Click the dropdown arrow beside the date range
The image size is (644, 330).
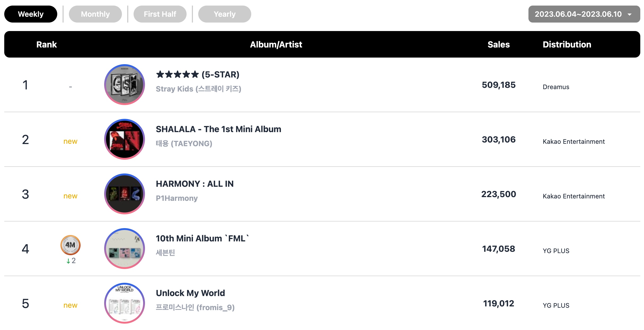click(x=630, y=14)
